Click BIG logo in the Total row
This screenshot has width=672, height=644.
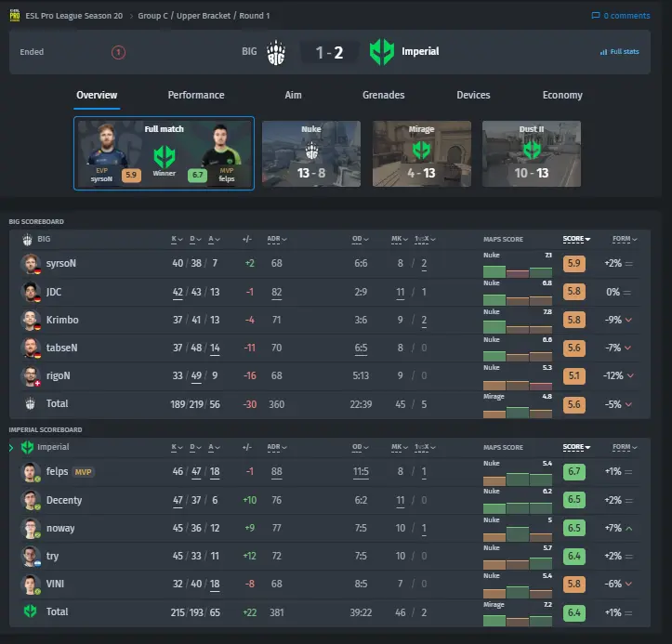[x=30, y=403]
